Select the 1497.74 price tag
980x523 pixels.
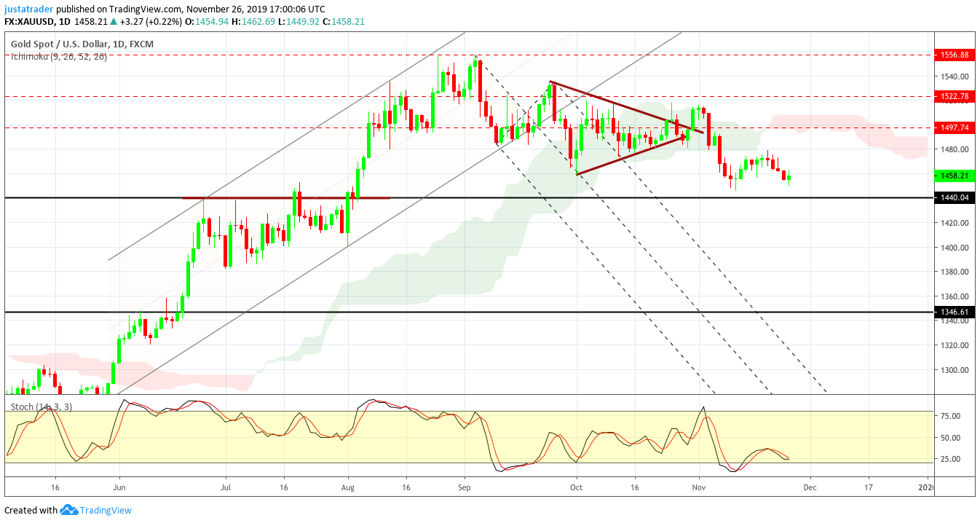coord(954,127)
